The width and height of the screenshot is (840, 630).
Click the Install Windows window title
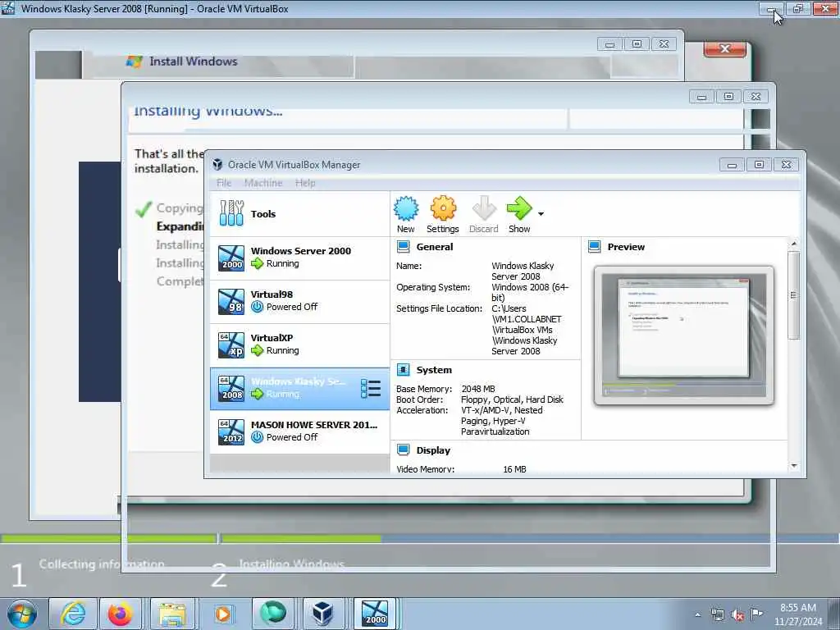194,62
